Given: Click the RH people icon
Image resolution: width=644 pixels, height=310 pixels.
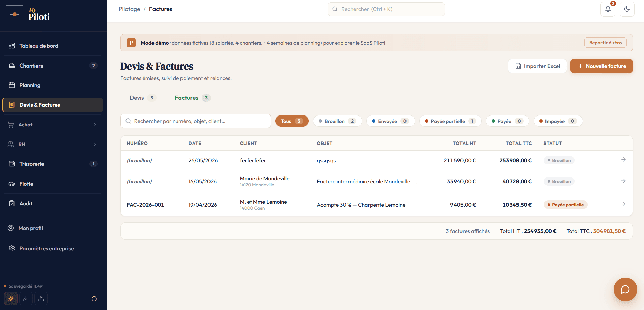Looking at the screenshot, I should [11, 144].
